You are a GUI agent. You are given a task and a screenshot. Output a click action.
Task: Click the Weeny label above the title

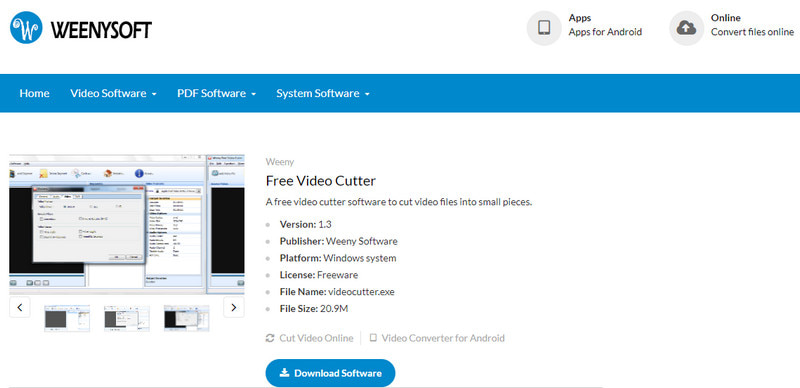click(x=280, y=162)
